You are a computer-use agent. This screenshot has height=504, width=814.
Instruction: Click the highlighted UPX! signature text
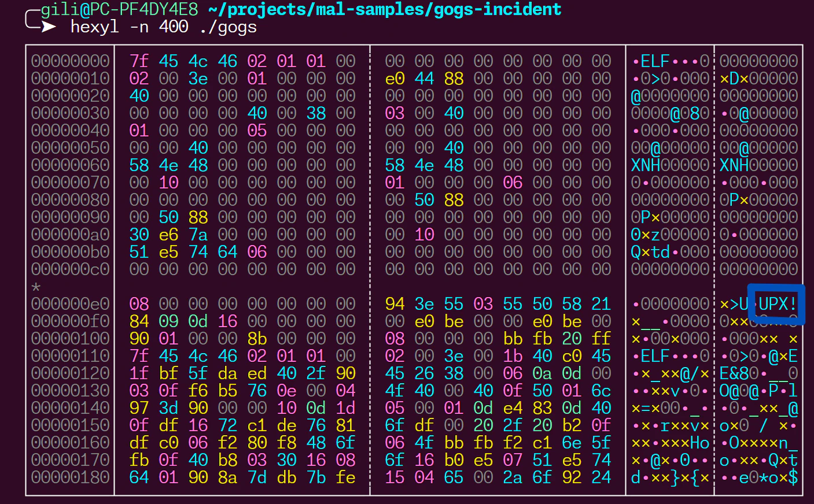tap(776, 303)
